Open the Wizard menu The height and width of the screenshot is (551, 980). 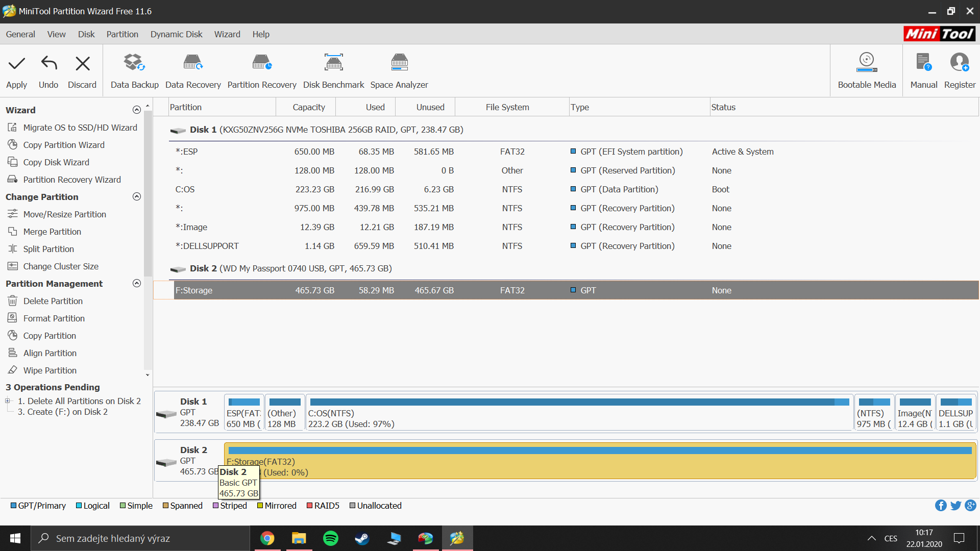(x=227, y=34)
